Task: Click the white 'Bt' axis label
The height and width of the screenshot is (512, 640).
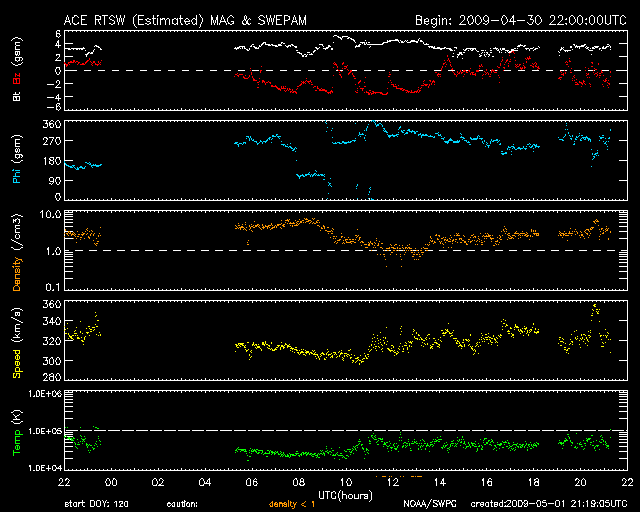Action: click(17, 96)
